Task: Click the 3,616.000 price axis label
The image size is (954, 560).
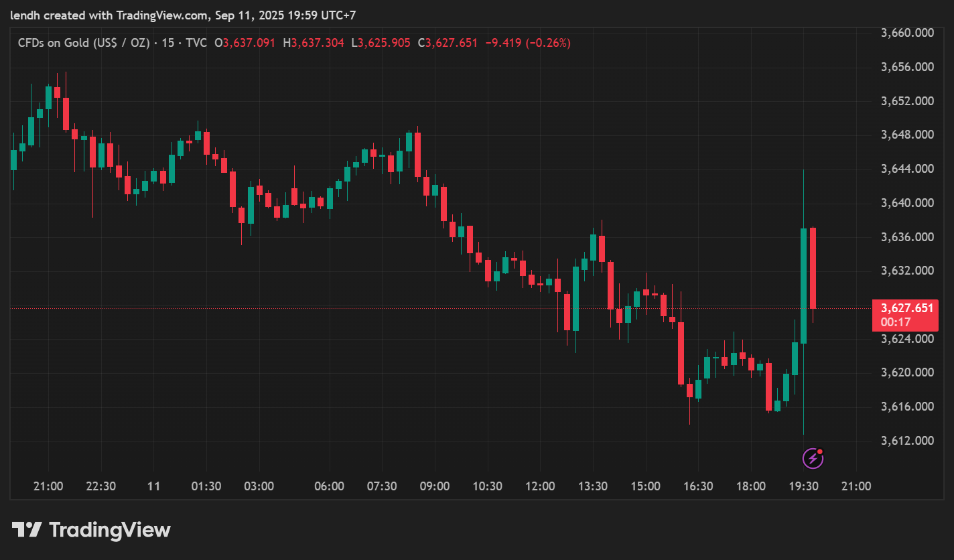Action: (908, 407)
